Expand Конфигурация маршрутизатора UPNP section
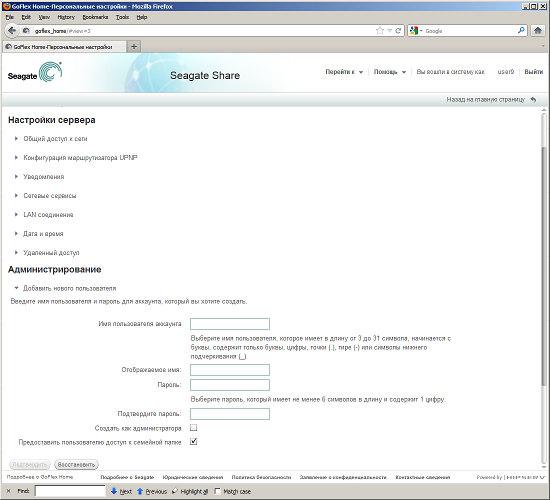This screenshot has height=500, width=550. [x=80, y=158]
